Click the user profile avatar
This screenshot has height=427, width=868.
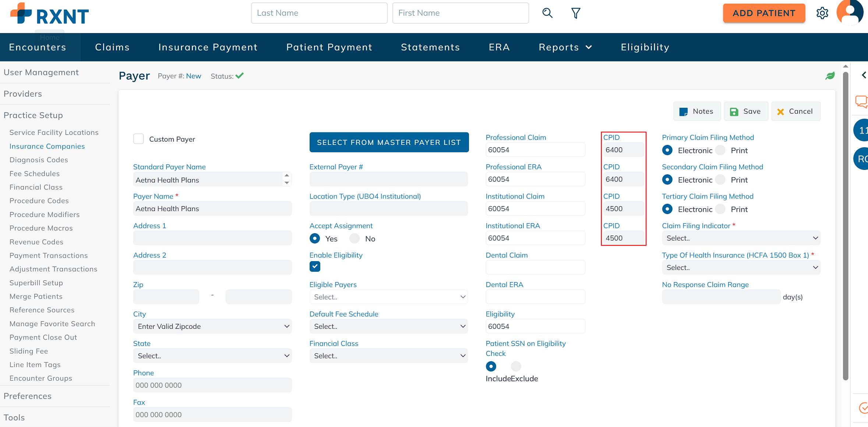click(x=850, y=13)
